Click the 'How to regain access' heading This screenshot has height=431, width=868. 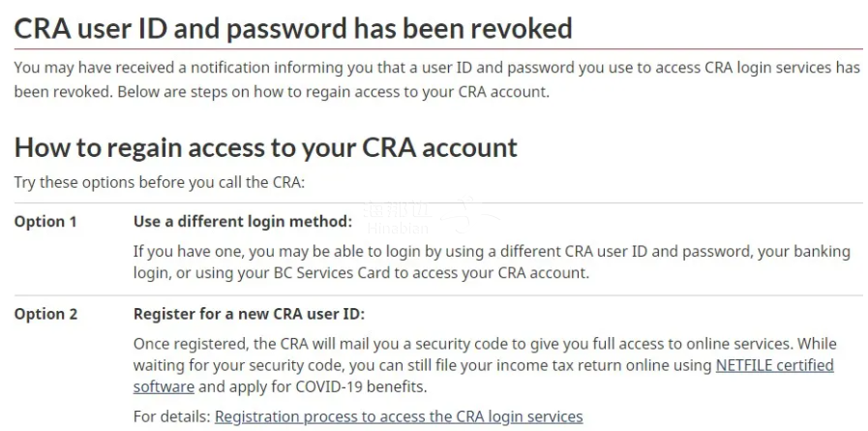[x=266, y=147]
